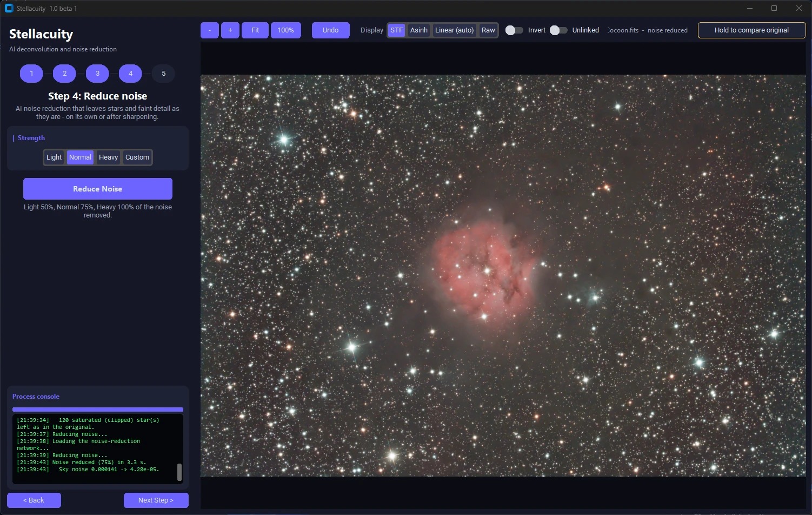The height and width of the screenshot is (515, 812).
Task: Click the process progress bar
Action: 98,410
